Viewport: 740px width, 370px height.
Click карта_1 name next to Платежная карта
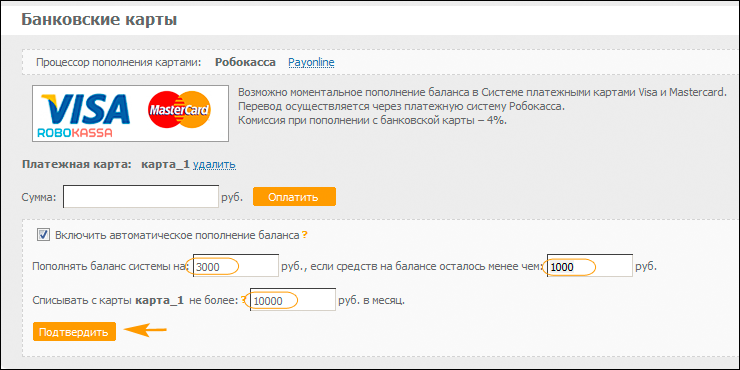(x=165, y=165)
